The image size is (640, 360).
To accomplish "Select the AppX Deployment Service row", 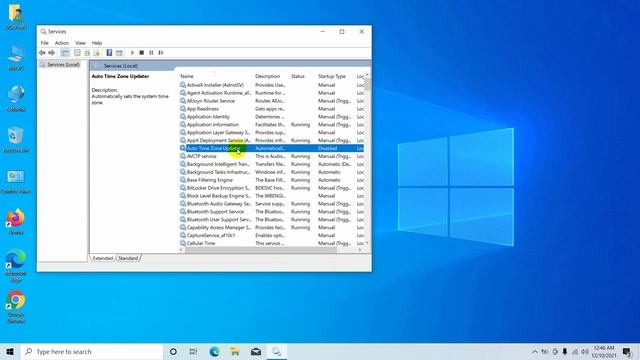I will pos(271,140).
